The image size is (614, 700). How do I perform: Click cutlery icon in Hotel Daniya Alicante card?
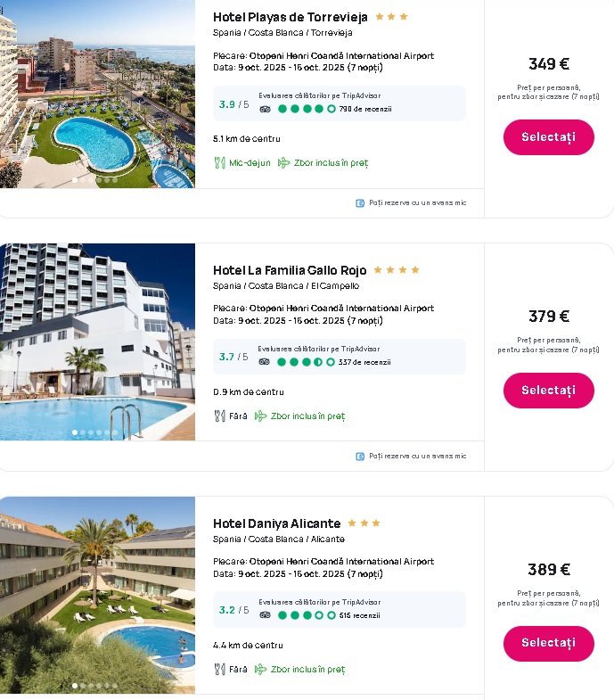click(219, 669)
